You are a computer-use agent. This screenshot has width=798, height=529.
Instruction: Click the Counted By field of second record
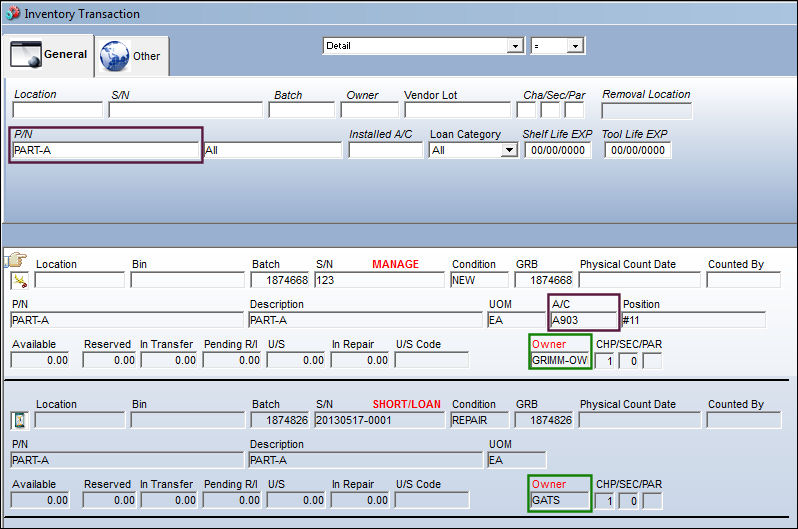coord(744,420)
